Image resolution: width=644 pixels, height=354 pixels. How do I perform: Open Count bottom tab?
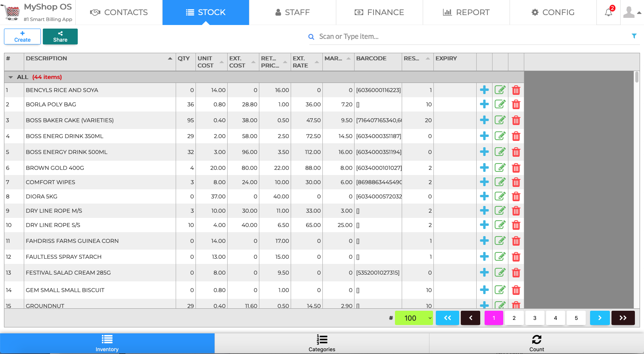537,343
